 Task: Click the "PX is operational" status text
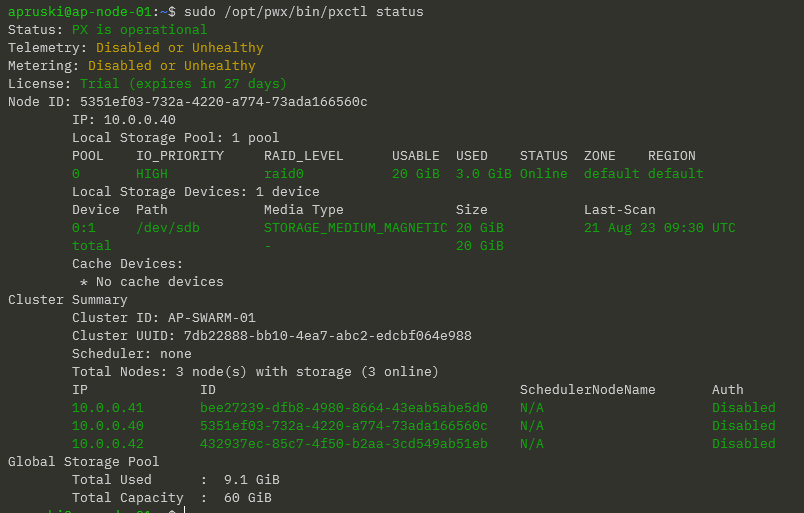click(139, 30)
